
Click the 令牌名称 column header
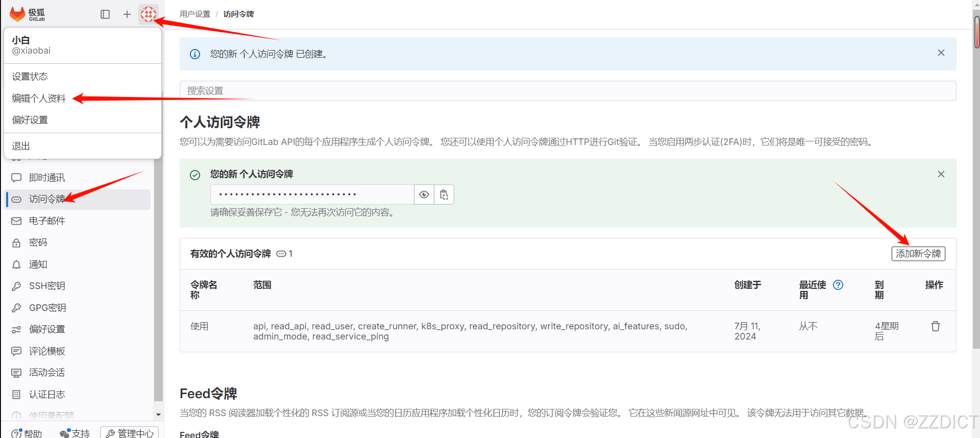coord(204,290)
